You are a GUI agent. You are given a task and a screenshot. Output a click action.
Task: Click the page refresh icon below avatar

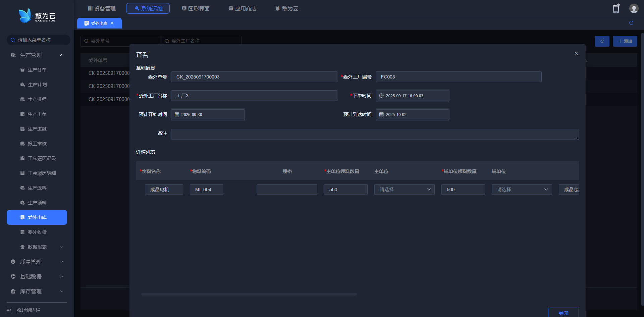[x=631, y=23]
